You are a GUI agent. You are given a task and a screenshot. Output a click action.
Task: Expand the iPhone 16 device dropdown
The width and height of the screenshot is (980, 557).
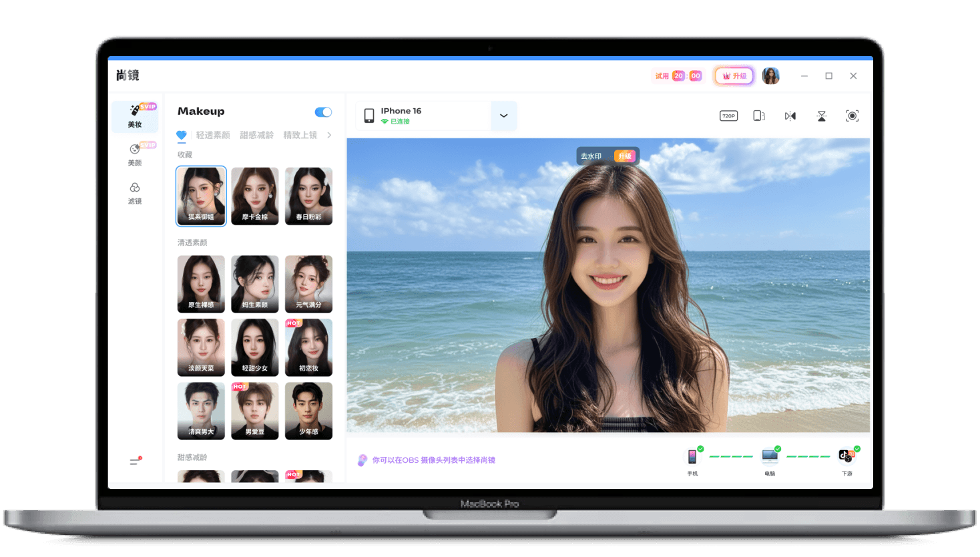pyautogui.click(x=504, y=116)
